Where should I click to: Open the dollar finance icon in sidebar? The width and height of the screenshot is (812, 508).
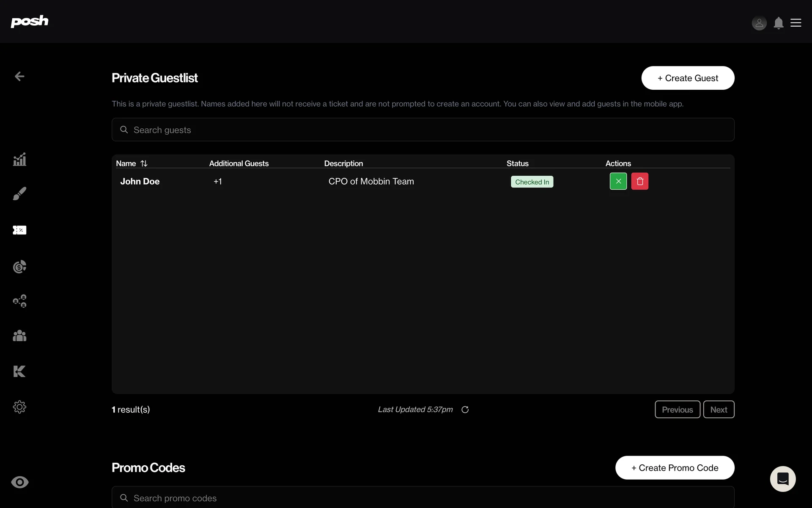click(x=19, y=267)
